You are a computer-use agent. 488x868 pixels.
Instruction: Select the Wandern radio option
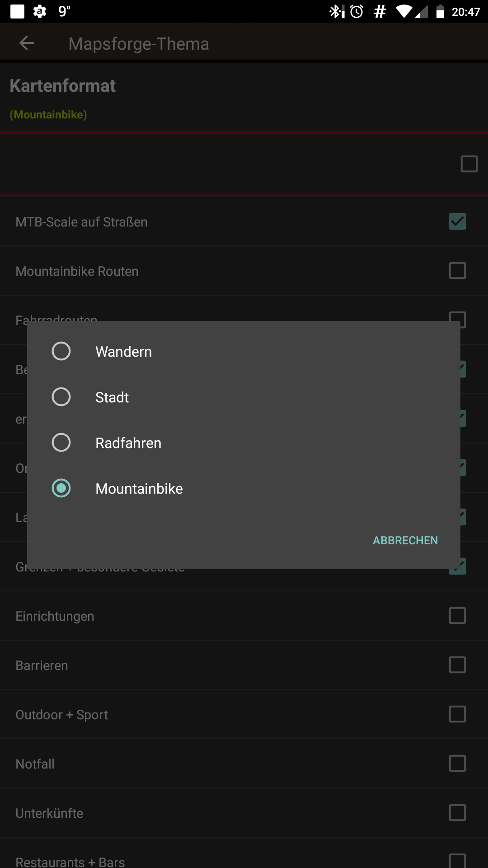point(61,351)
